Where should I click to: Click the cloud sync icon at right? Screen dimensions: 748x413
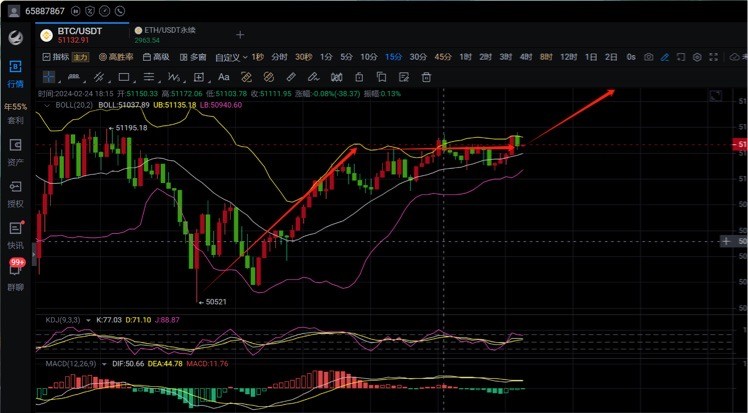(x=735, y=57)
